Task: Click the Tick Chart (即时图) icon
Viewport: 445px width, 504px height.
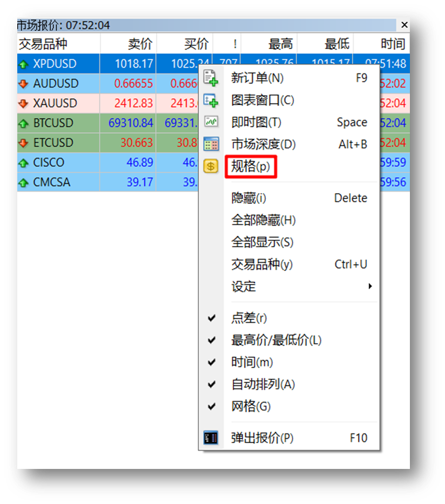Action: pos(211,122)
